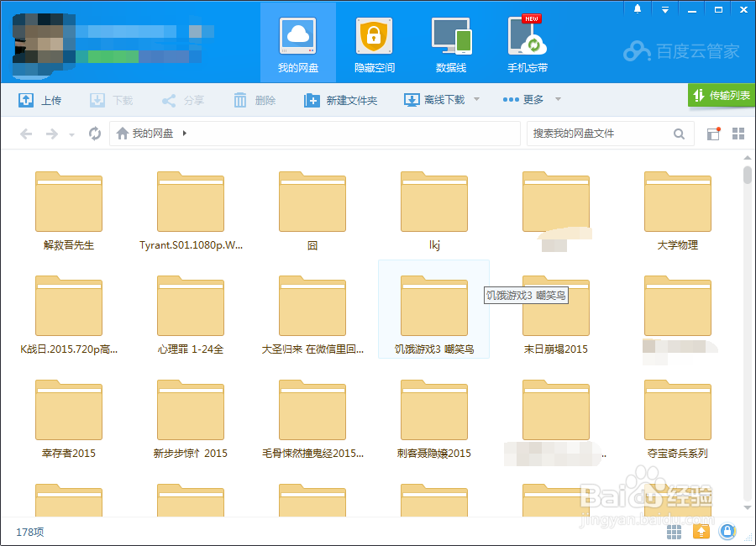
Task: Expand the 离线下载 dropdown arrow
Action: pyautogui.click(x=475, y=99)
